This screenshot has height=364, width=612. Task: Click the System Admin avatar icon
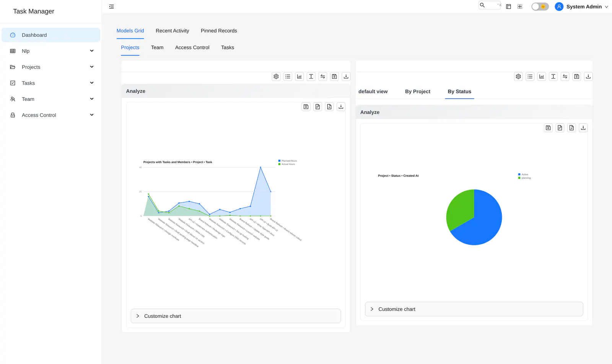pyautogui.click(x=559, y=6)
